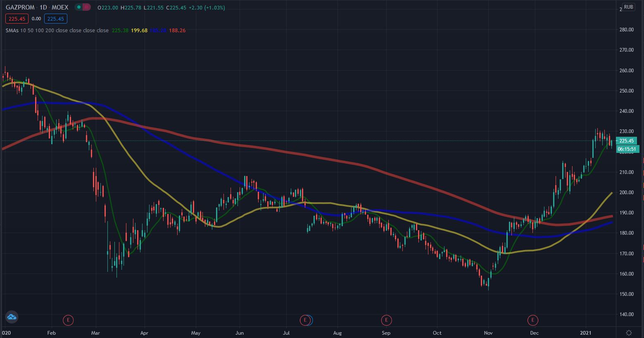Click the 250.00 price axis label
644x338 pixels.
626,91
